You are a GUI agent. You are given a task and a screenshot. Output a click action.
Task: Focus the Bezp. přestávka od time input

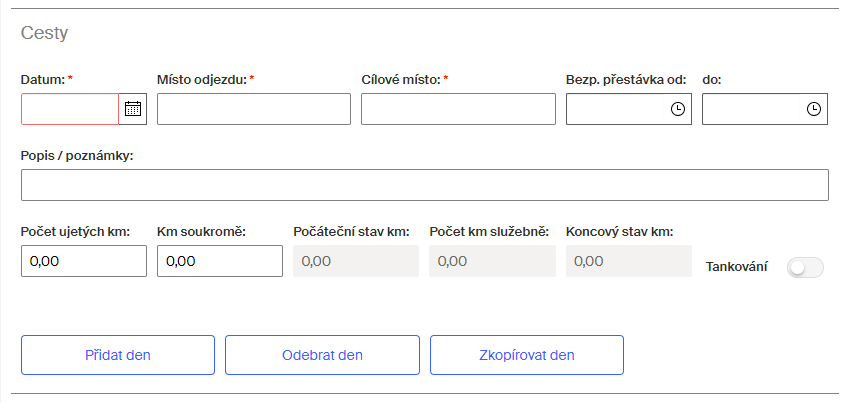coord(617,109)
